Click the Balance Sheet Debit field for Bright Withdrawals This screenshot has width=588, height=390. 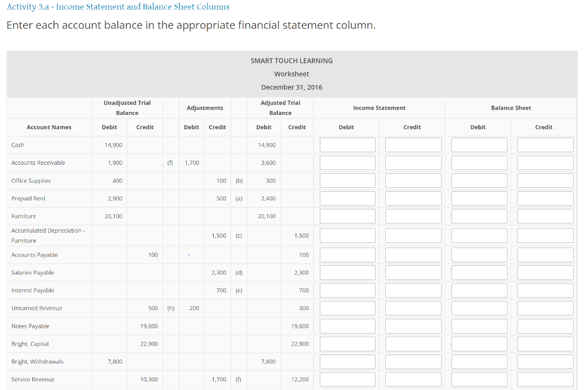coord(478,361)
